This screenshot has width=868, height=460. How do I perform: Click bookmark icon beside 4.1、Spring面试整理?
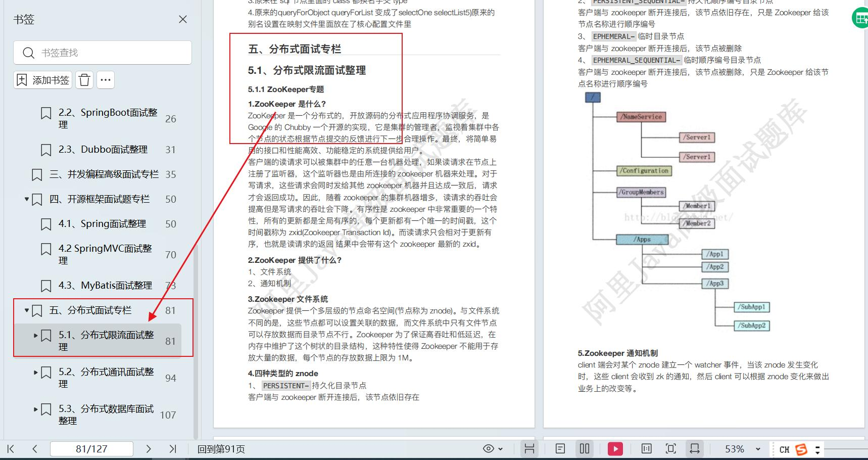pyautogui.click(x=46, y=224)
